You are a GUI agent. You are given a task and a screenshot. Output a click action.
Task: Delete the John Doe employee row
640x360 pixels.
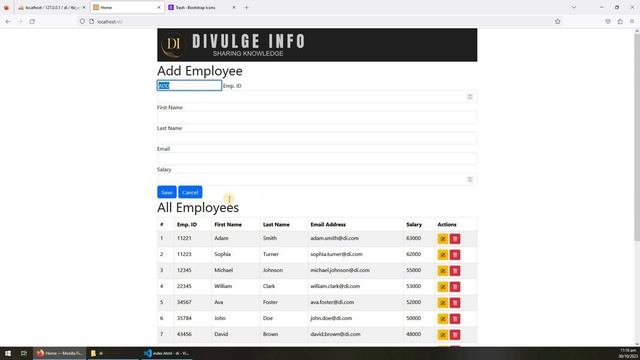click(x=455, y=318)
